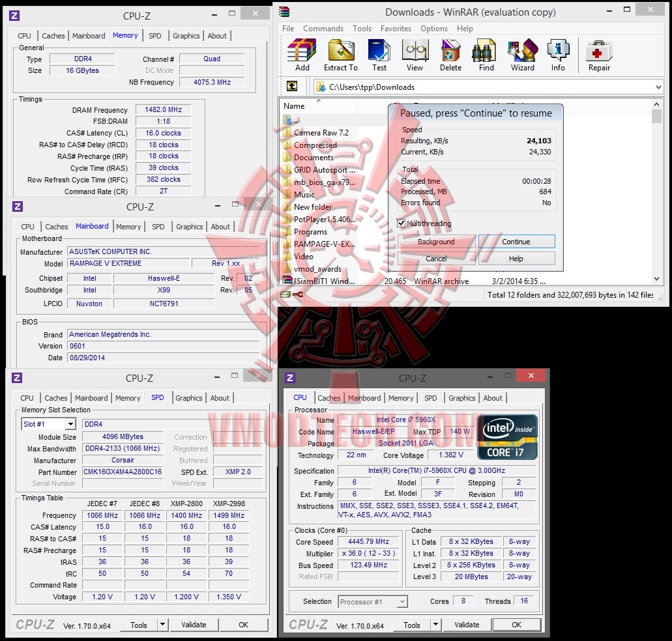
Task: Click the RAMPAGE V EXTREME model field
Action: 128,263
